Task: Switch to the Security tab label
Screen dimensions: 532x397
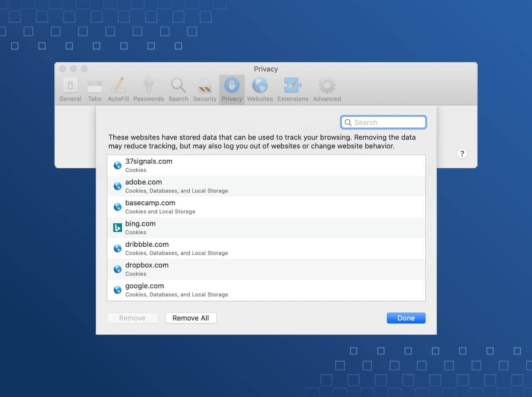Action: [205, 99]
